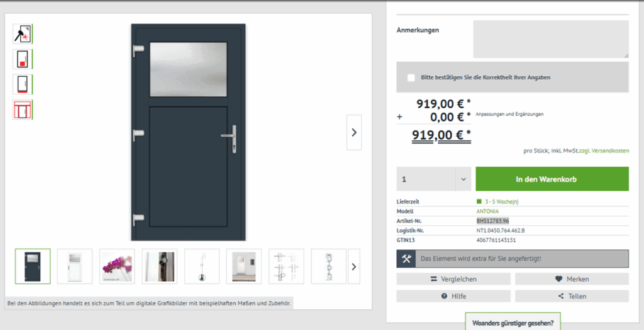Image resolution: width=644 pixels, height=330 pixels.
Task: Select the anthracite door thumbnail
Action: [33, 266]
